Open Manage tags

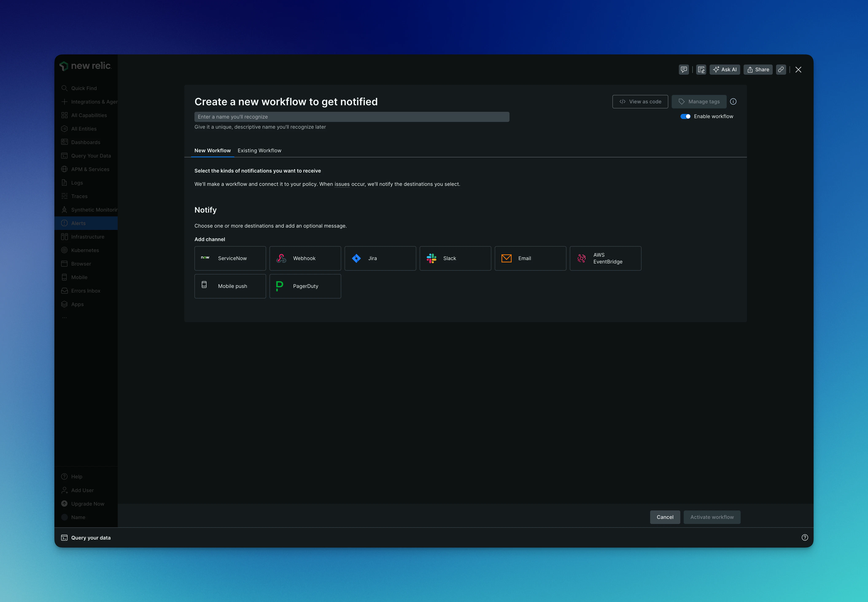[699, 101]
